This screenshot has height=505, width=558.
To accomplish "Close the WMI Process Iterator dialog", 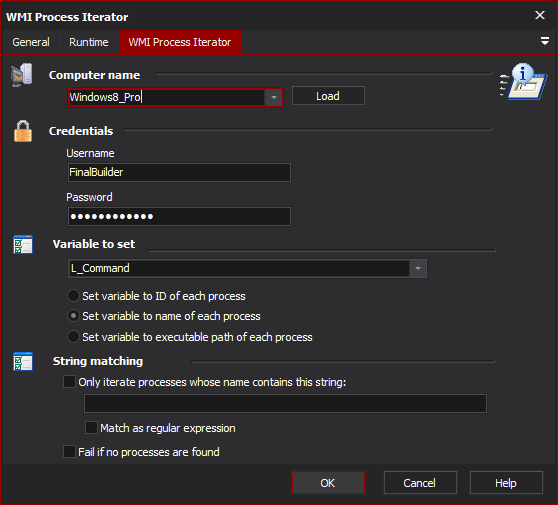I will point(540,15).
